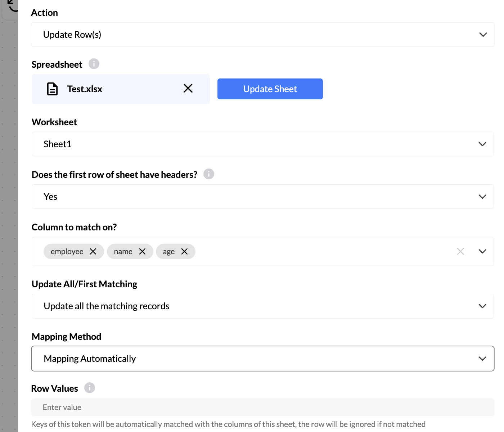Open the headers dropdown set to Yes
The height and width of the screenshot is (432, 504).
262,197
